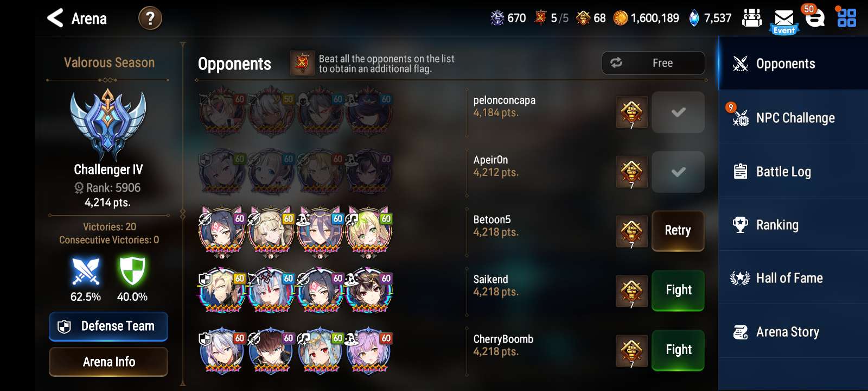Open the Ranking tab

tap(793, 224)
